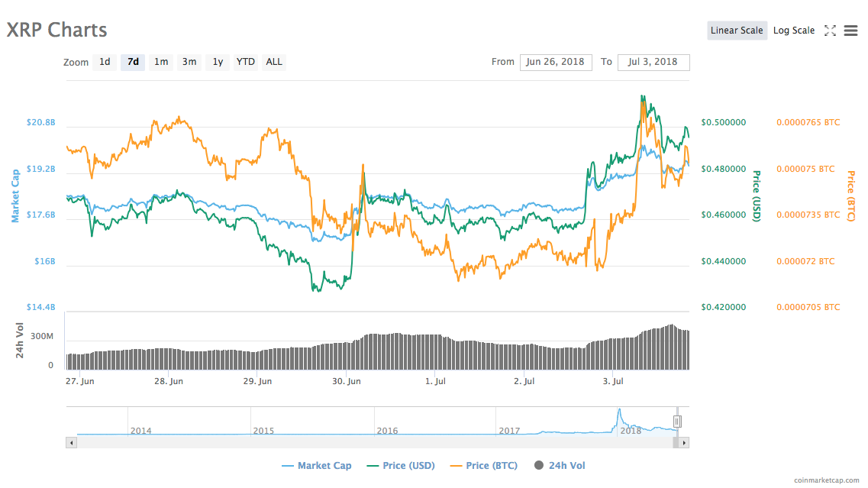
Task: Show ALL historical data
Action: coord(273,62)
